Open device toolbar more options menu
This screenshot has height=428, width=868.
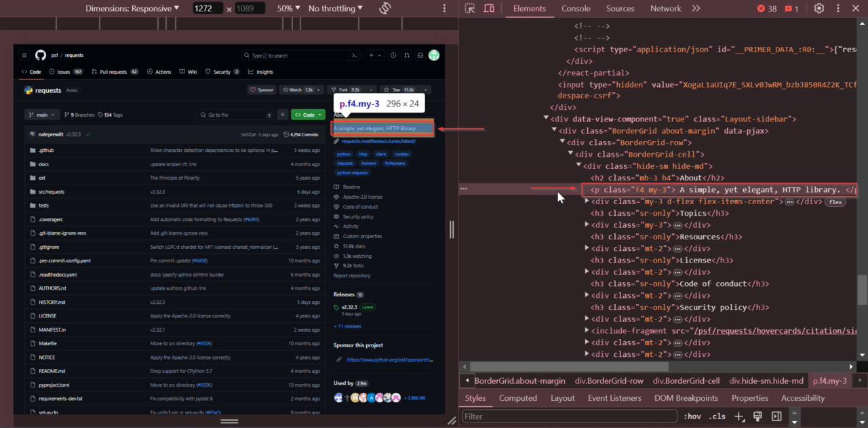pyautogui.click(x=444, y=8)
